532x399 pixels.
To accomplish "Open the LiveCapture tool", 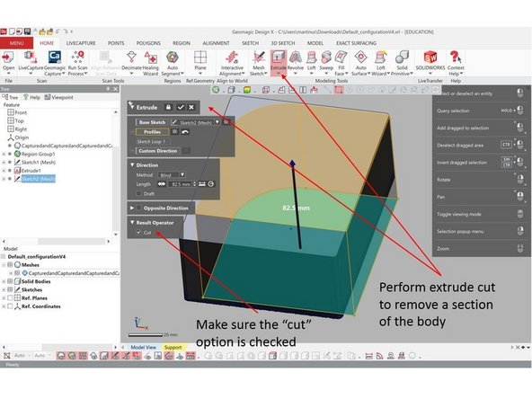I will click(x=31, y=58).
